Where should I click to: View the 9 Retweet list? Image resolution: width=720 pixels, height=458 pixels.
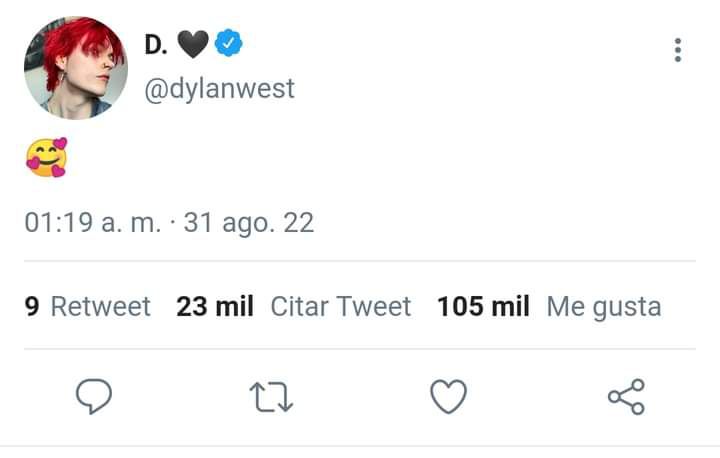coord(87,306)
